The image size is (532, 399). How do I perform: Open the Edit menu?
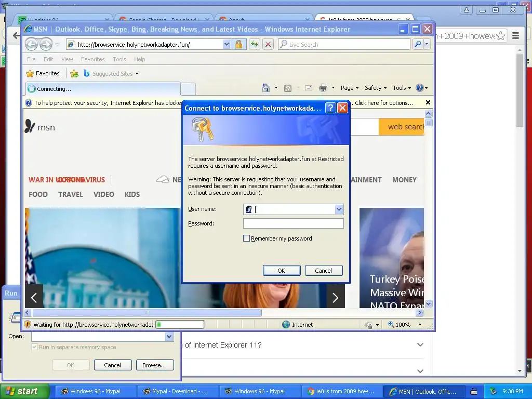(48, 59)
